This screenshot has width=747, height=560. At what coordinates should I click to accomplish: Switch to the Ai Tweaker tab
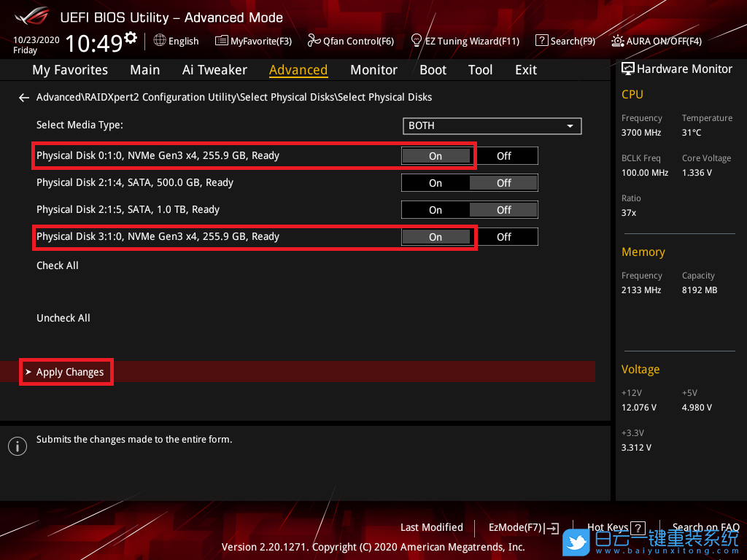point(214,70)
